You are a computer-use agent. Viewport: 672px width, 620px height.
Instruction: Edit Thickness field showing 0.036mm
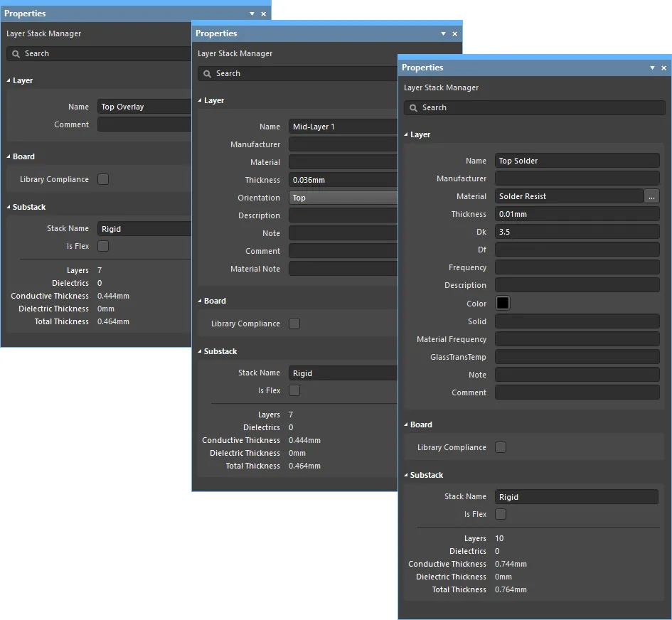click(343, 180)
